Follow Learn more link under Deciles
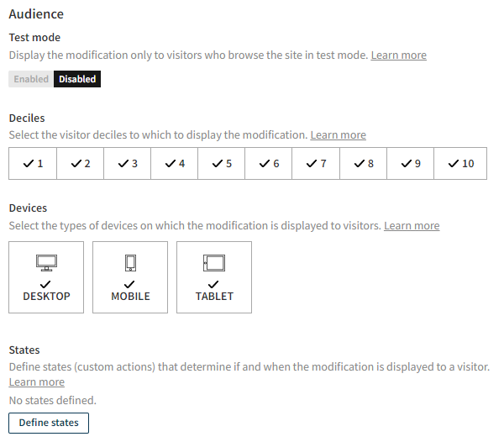 (338, 135)
